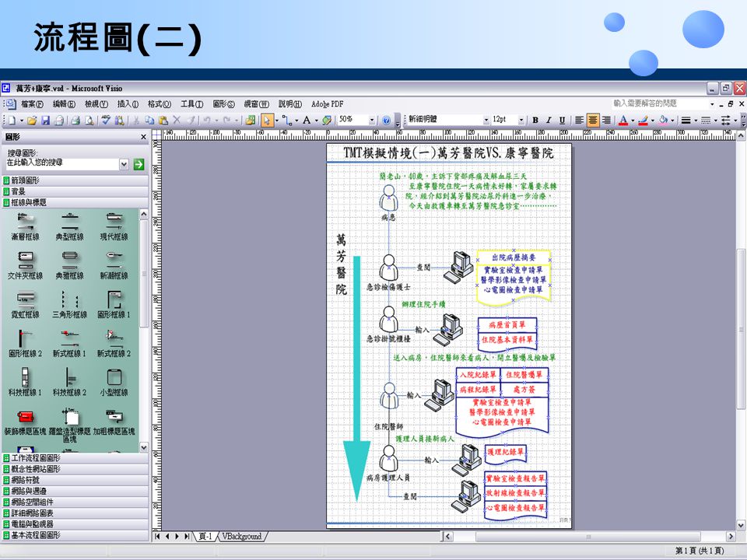Click the horizontal scrollbar right arrow
747x560 pixels.
(731, 537)
